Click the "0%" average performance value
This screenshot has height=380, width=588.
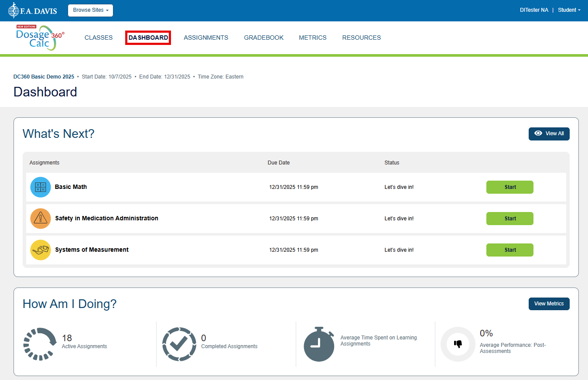click(486, 333)
